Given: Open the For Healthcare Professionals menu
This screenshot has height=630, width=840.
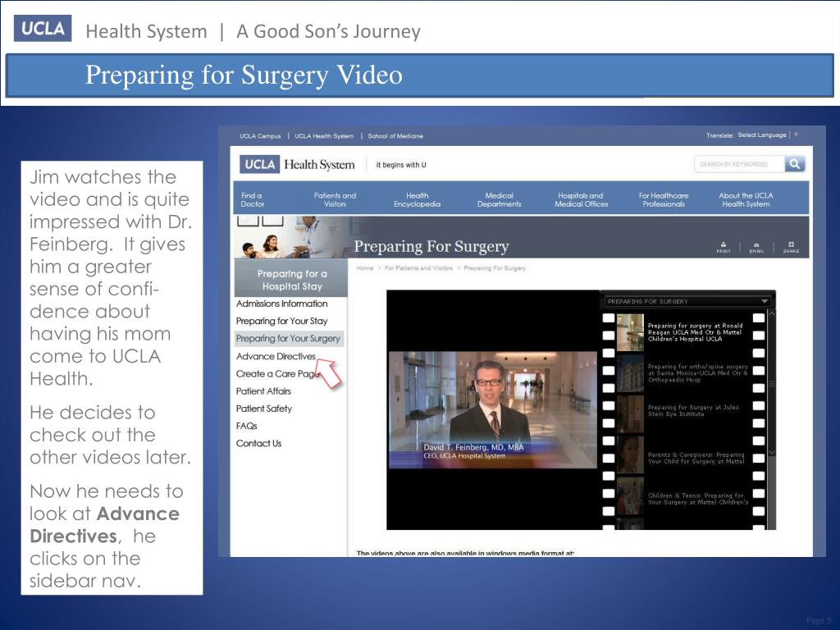Looking at the screenshot, I should point(664,200).
